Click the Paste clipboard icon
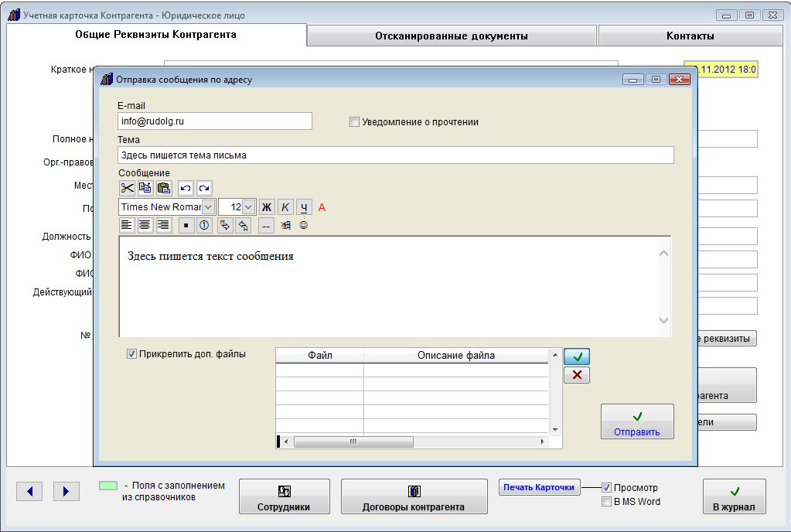791x532 pixels. pos(164,188)
